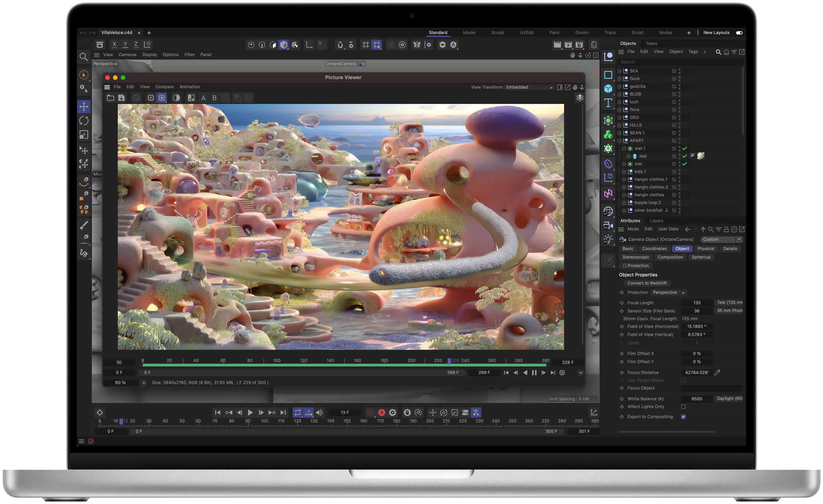823x504 pixels.
Task: Open the Compare menu in Picture Viewer
Action: click(164, 87)
